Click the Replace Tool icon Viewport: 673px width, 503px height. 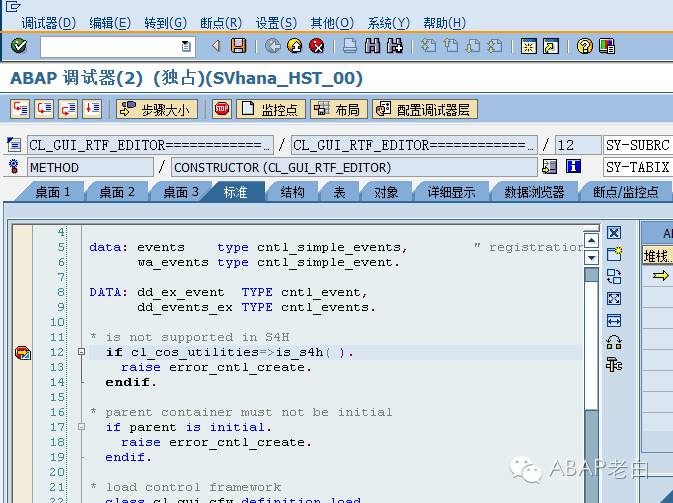tap(614, 276)
